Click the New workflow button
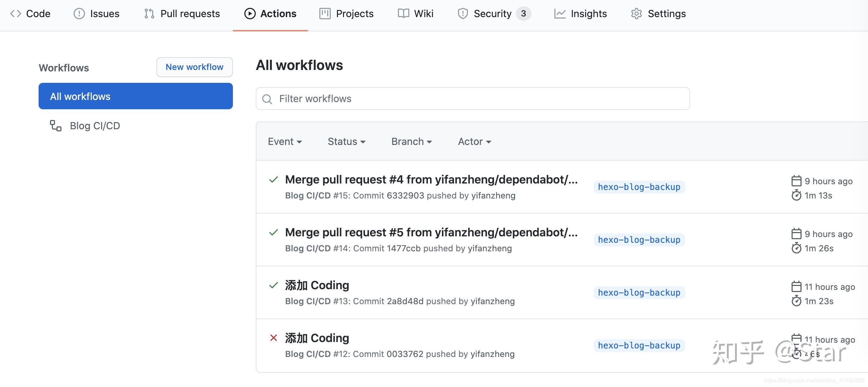The height and width of the screenshot is (387, 868). (x=194, y=67)
